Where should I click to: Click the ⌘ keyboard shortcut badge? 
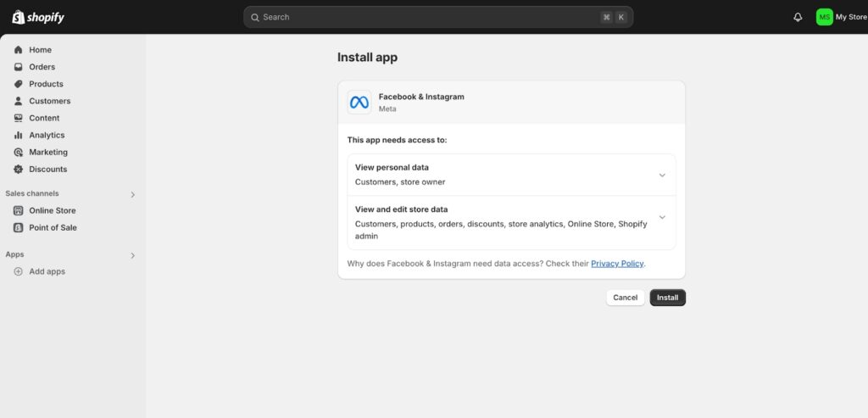coord(606,17)
